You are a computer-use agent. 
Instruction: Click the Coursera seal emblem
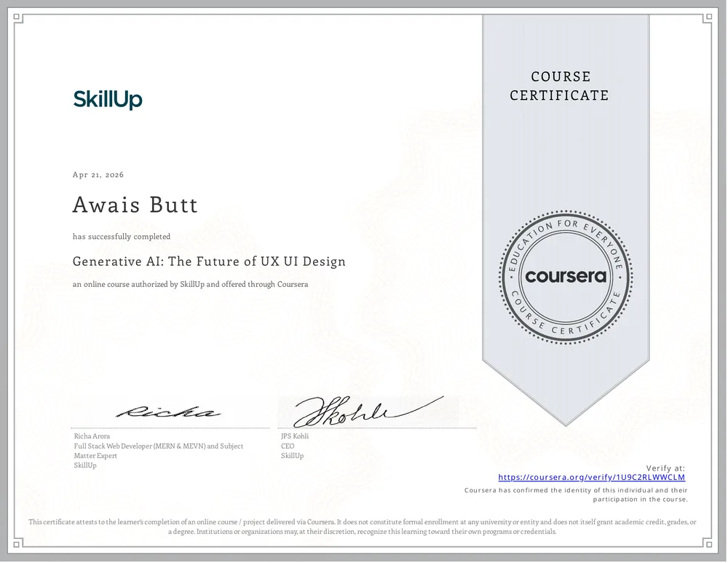coord(566,277)
